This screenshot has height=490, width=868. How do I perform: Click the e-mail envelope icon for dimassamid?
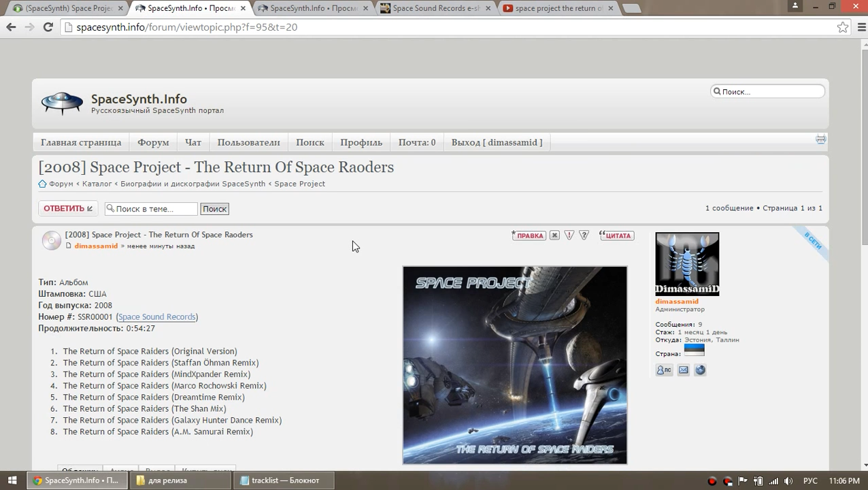point(684,370)
